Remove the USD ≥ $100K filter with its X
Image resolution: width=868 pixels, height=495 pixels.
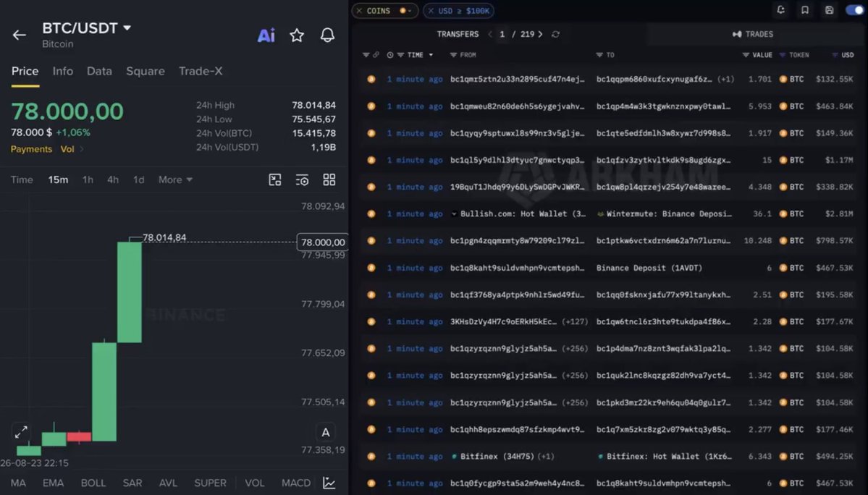click(431, 11)
